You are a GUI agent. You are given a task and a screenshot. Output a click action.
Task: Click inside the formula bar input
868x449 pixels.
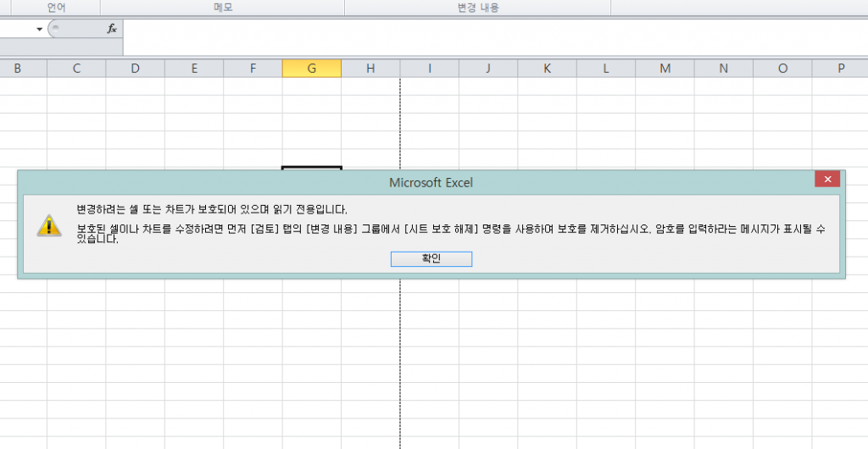point(495,37)
